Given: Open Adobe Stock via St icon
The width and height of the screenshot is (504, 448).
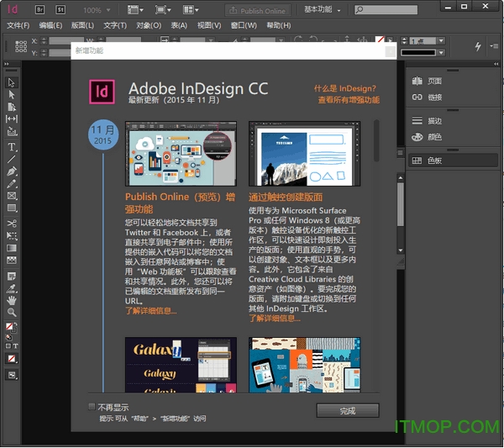Looking at the screenshot, I should 60,9.
